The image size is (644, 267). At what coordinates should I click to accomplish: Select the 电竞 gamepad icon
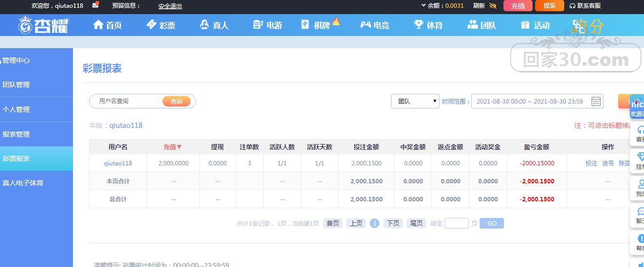tap(365, 25)
